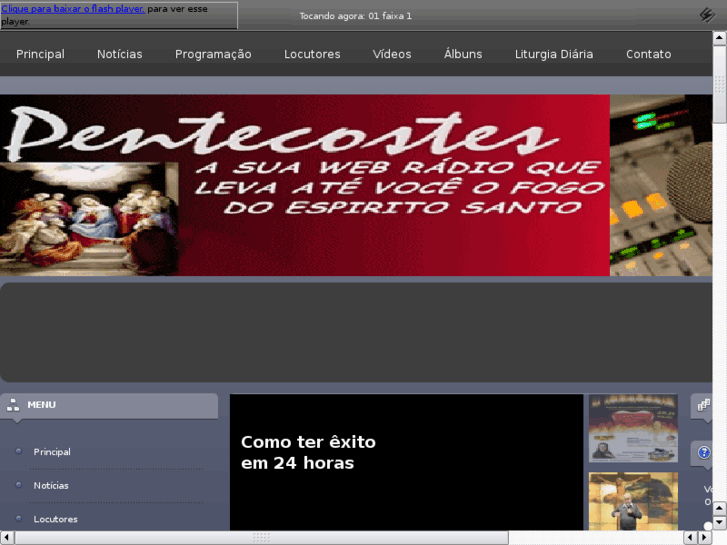Screen dimensions: 727x545
Task: Select Notícias in sidebar menu
Action: [x=51, y=485]
